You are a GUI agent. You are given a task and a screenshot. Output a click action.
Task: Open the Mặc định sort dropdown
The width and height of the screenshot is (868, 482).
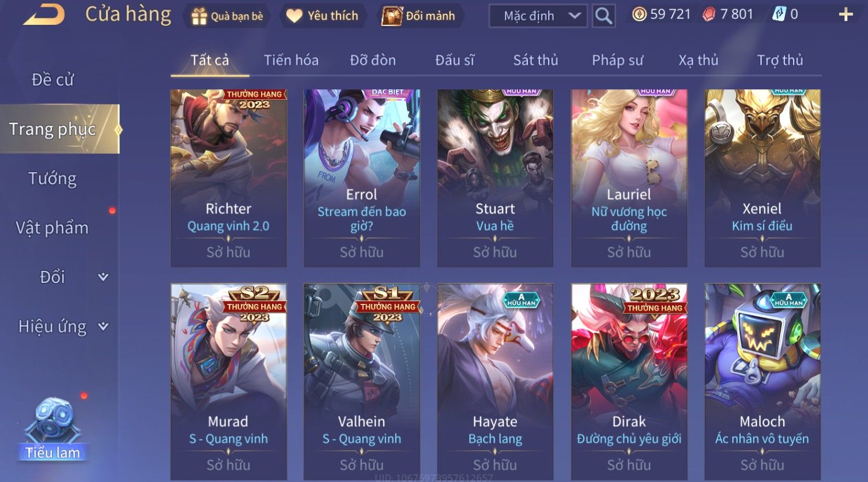coord(538,16)
